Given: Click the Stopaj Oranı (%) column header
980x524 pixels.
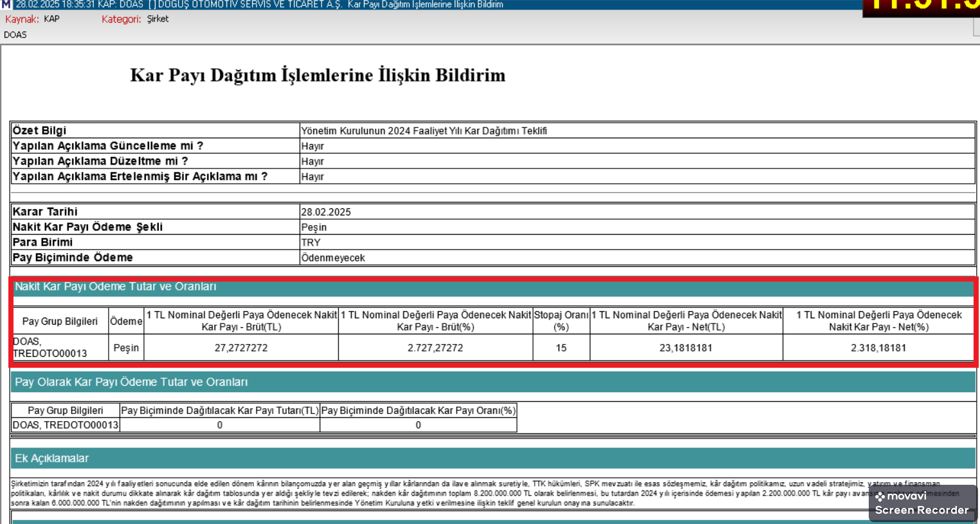Looking at the screenshot, I should (x=561, y=321).
